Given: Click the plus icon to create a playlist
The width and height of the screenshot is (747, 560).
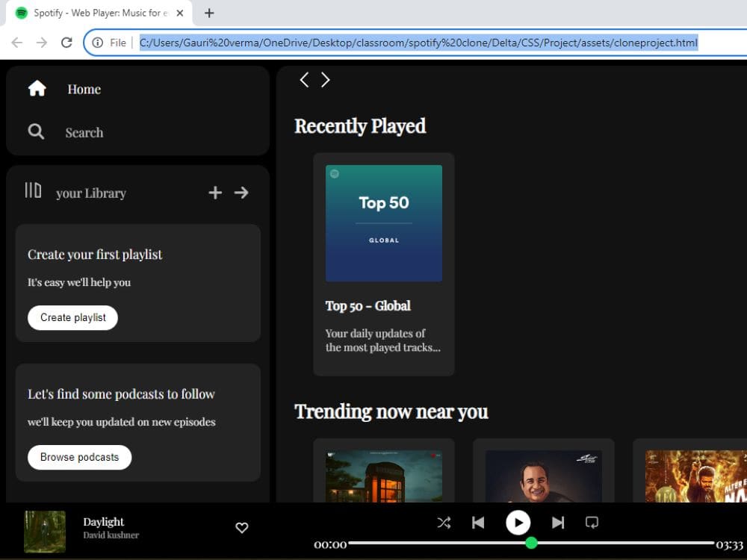Looking at the screenshot, I should (215, 192).
